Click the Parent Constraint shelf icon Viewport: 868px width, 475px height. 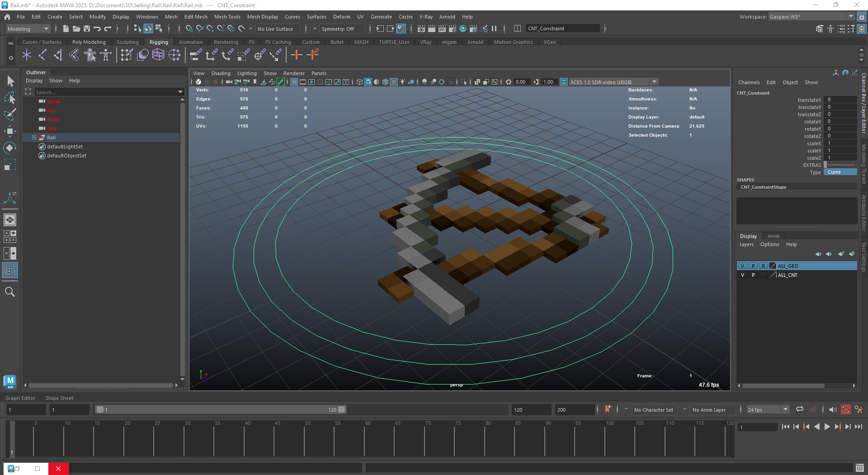(x=195, y=55)
